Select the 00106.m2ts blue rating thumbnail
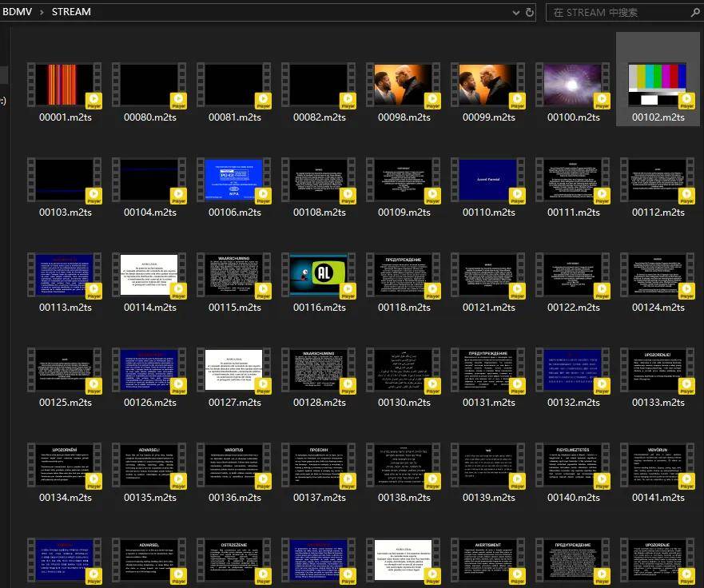Viewport: 704px width, 588px height. click(x=234, y=180)
